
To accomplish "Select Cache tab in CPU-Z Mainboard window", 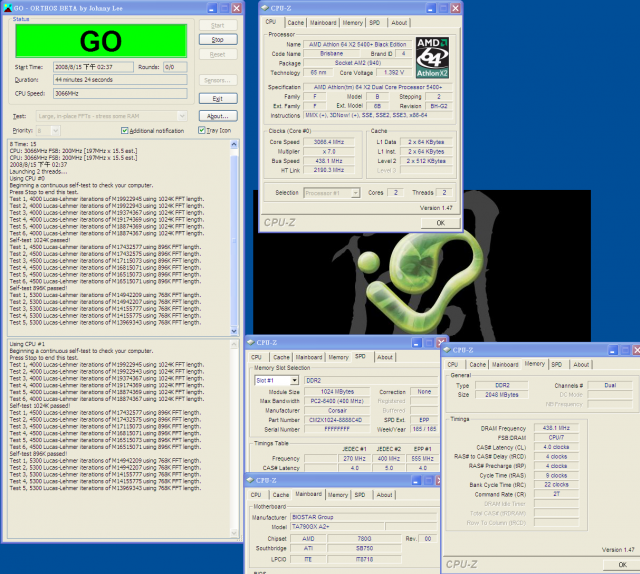I will (x=281, y=495).
